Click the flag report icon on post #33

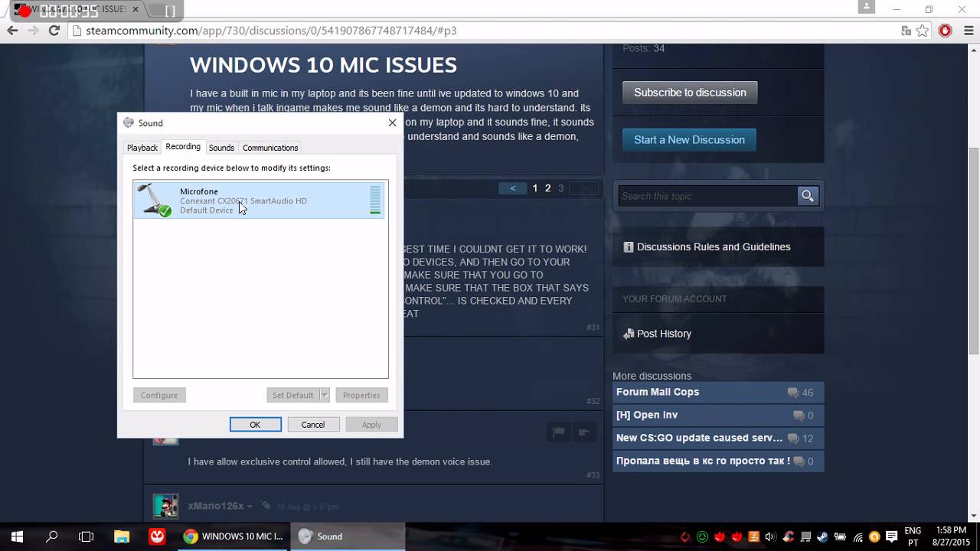click(559, 432)
